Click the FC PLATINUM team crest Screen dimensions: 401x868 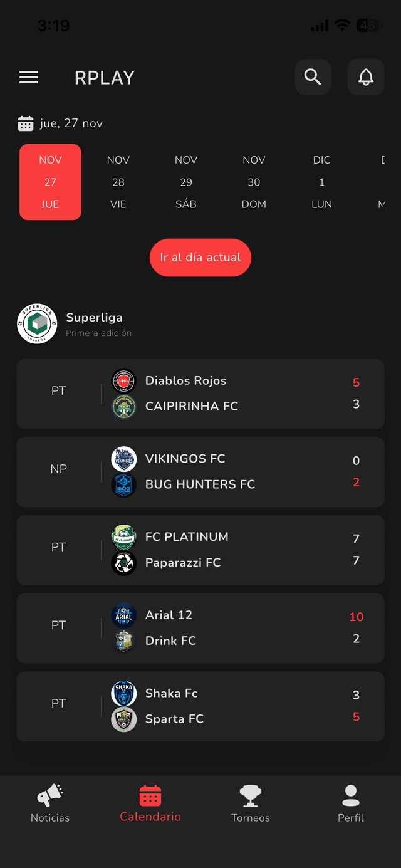[x=123, y=537]
